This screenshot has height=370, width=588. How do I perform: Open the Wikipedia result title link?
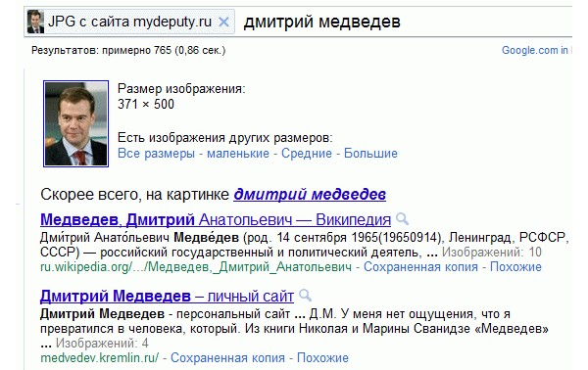[216, 219]
